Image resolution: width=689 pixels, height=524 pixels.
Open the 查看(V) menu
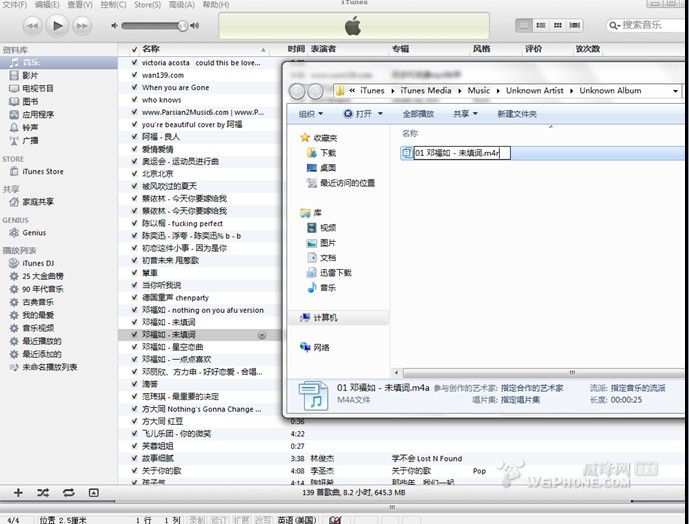80,4
